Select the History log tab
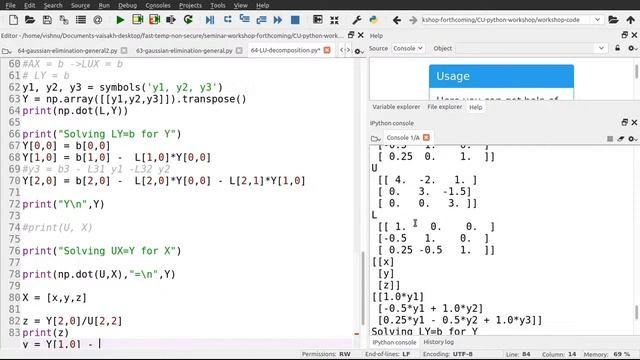The height and width of the screenshot is (360, 640). (x=438, y=342)
